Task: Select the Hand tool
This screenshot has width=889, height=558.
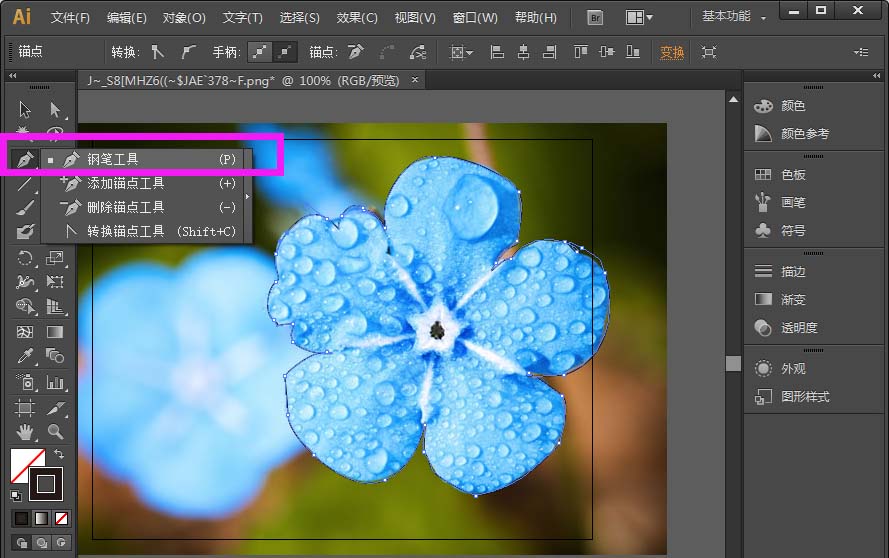Action: pos(24,432)
